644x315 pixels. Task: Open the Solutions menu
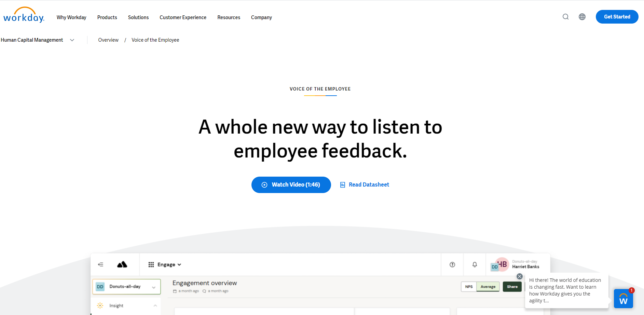click(138, 17)
